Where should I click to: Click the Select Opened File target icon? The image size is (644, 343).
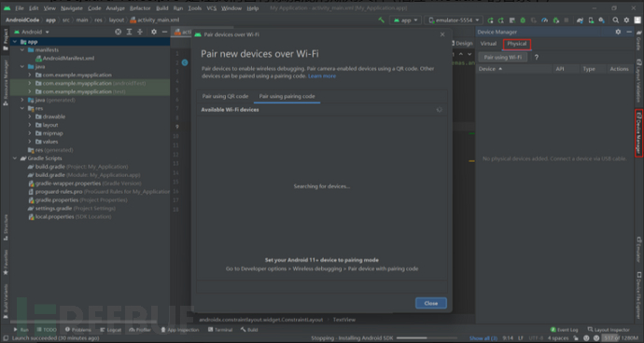[119, 32]
